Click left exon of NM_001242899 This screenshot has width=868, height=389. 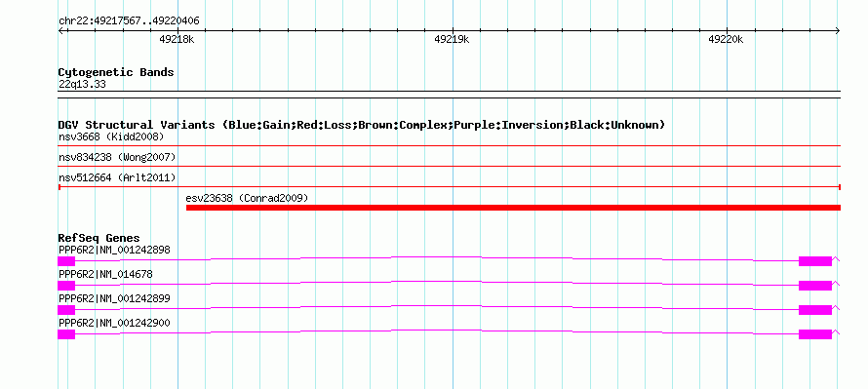click(x=66, y=310)
